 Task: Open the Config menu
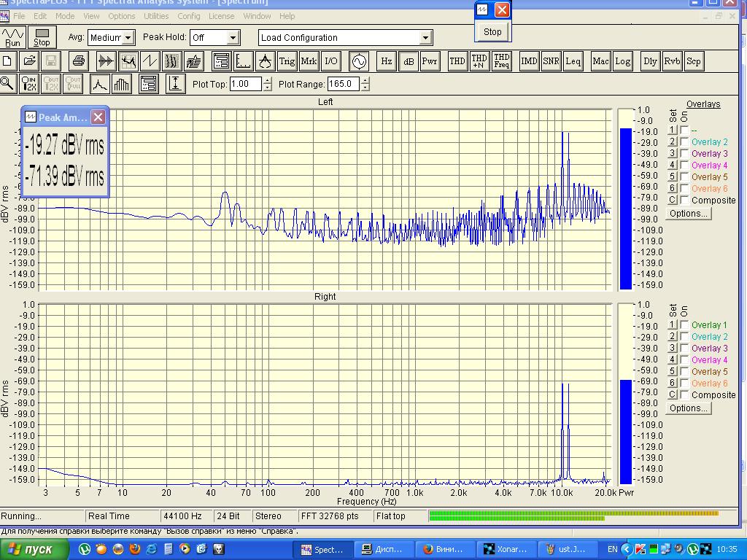click(x=189, y=16)
